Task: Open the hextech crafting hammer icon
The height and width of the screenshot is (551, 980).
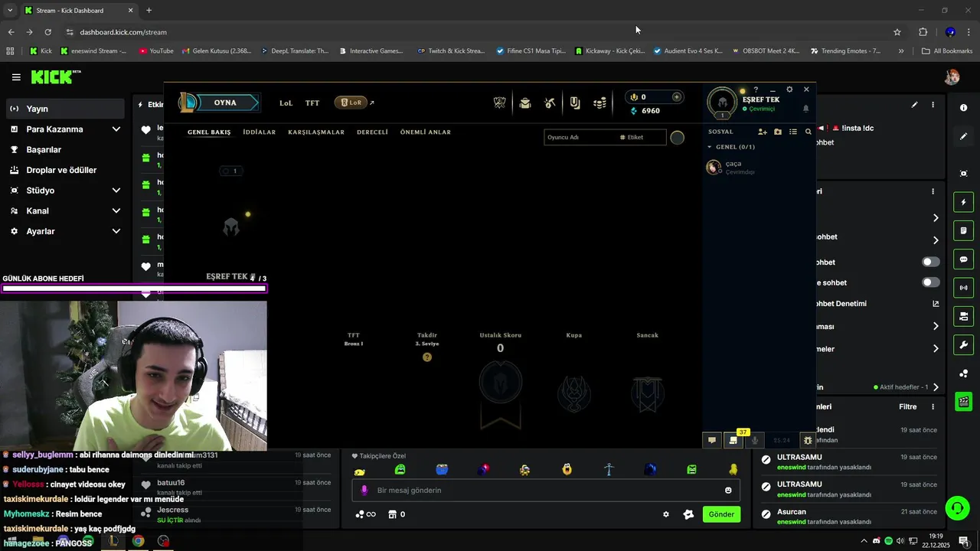Action: (x=550, y=103)
